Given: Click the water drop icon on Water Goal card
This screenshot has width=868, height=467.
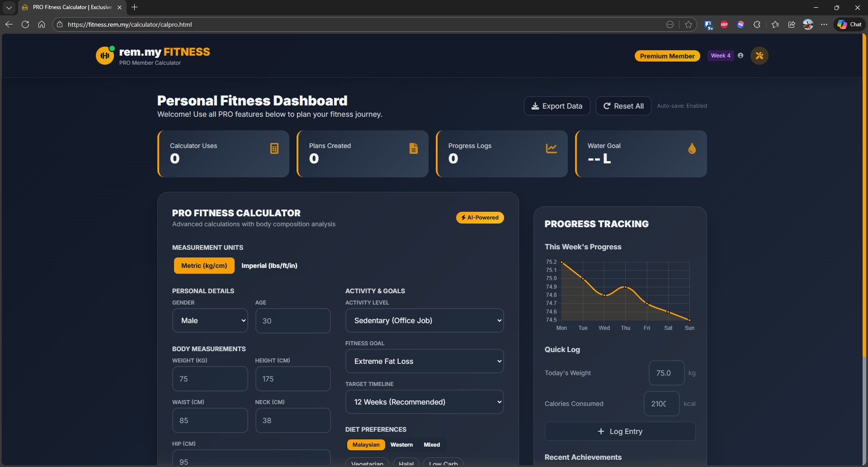Looking at the screenshot, I should pos(692,148).
